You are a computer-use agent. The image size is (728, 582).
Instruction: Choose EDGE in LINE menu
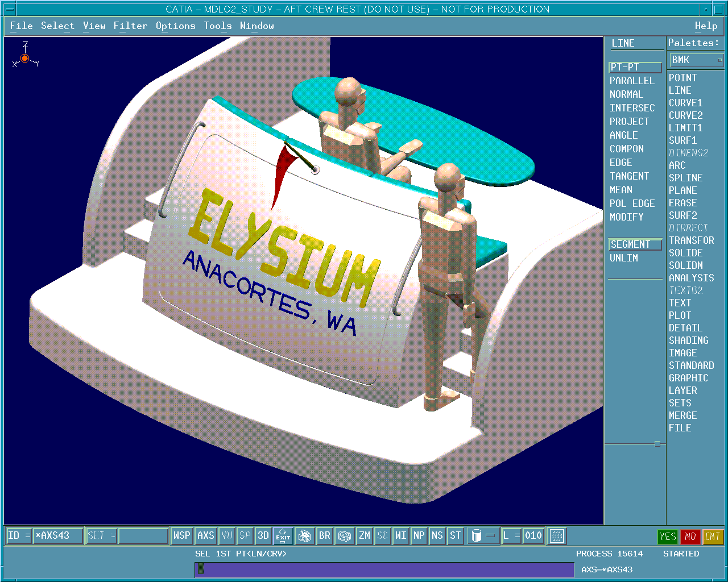click(621, 163)
